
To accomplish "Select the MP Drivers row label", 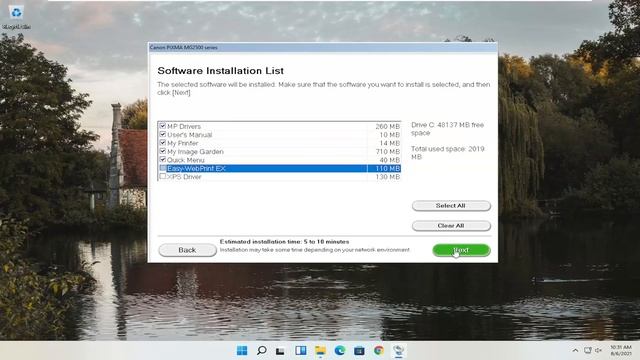I will [x=184, y=126].
